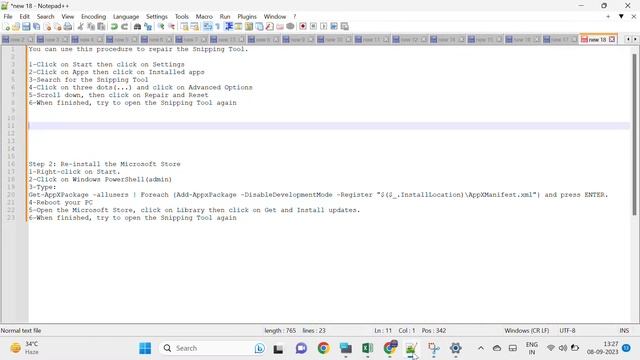Click the macro Playback icon
This screenshot has width=640, height=360.
(324, 27)
